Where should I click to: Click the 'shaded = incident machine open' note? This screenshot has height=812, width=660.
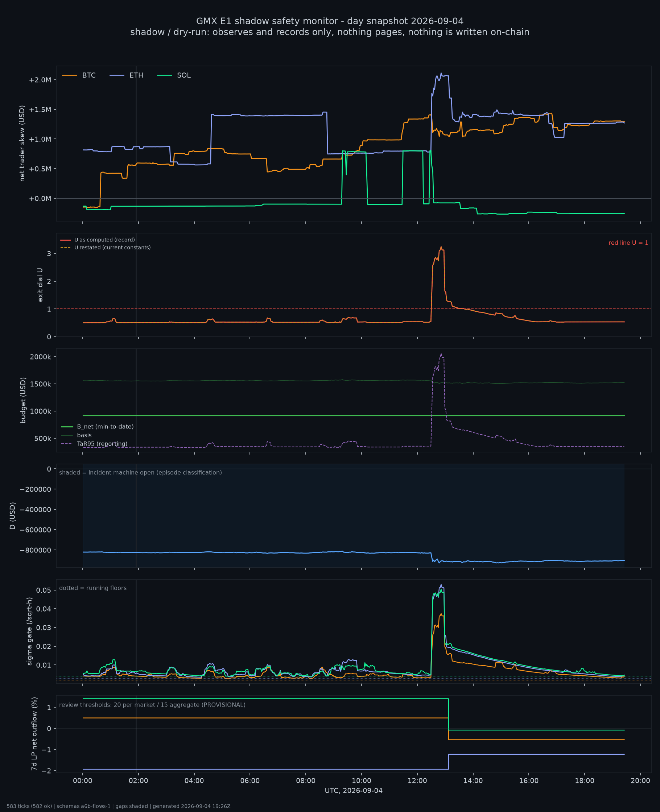[140, 472]
